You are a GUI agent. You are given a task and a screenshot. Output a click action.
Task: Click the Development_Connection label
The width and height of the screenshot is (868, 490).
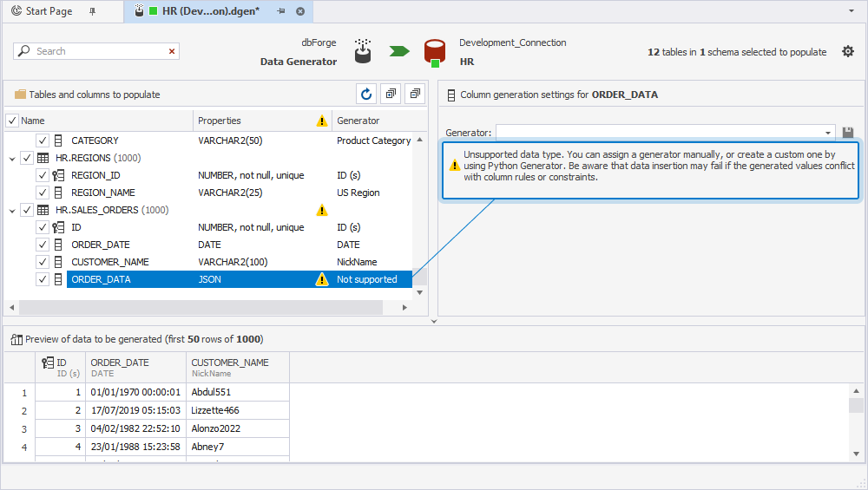point(513,42)
